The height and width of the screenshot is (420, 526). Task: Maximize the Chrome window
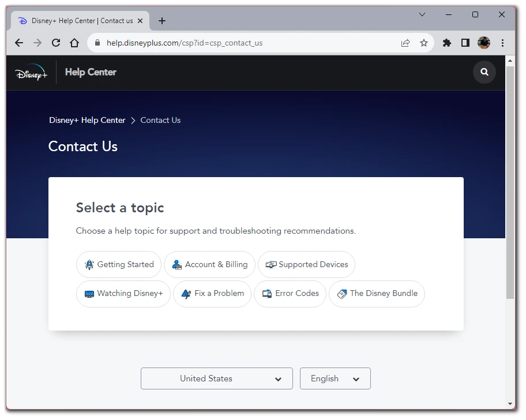pyautogui.click(x=475, y=14)
